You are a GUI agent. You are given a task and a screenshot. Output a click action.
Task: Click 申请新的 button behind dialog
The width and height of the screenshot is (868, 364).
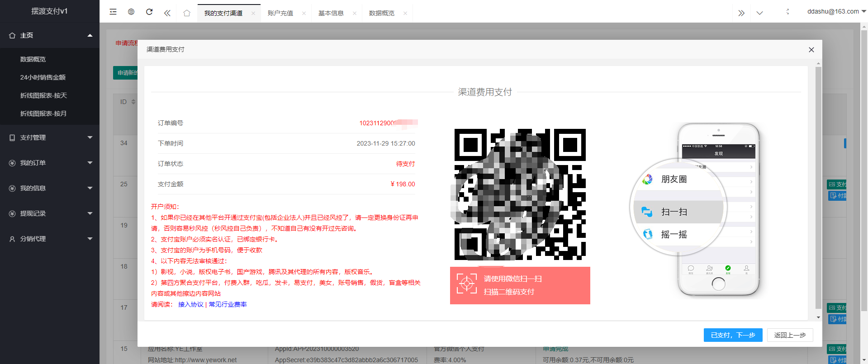(125, 73)
